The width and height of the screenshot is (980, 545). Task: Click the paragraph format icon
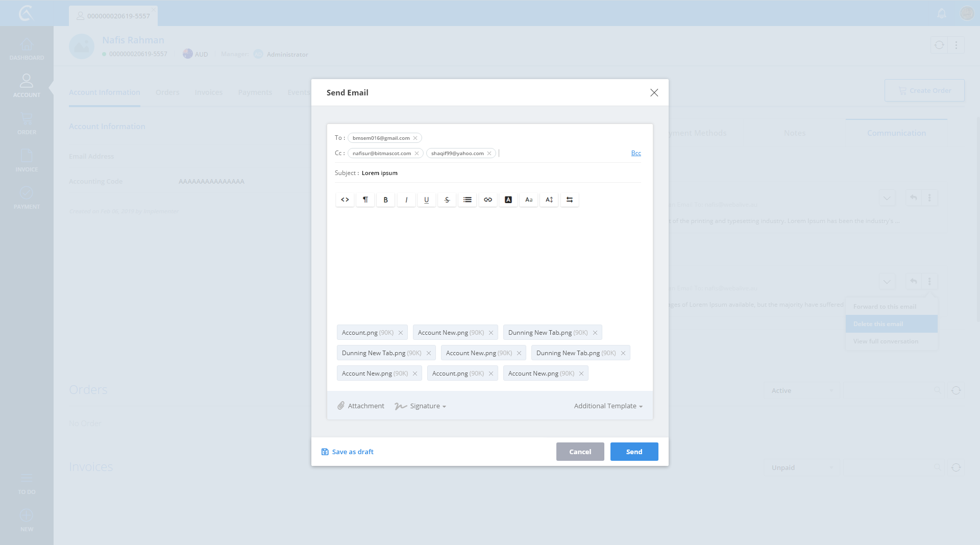(365, 200)
